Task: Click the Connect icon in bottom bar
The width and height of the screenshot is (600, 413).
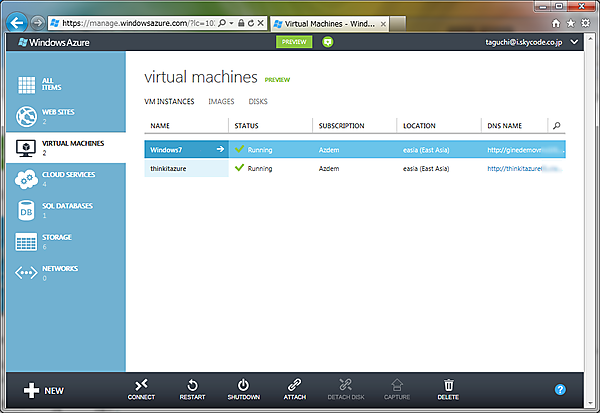Action: (x=141, y=388)
